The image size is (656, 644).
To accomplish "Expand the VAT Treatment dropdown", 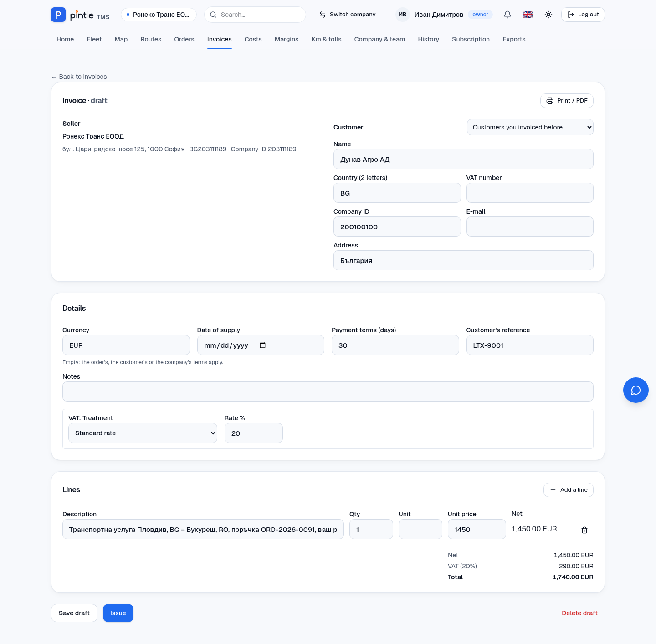I will pos(143,433).
